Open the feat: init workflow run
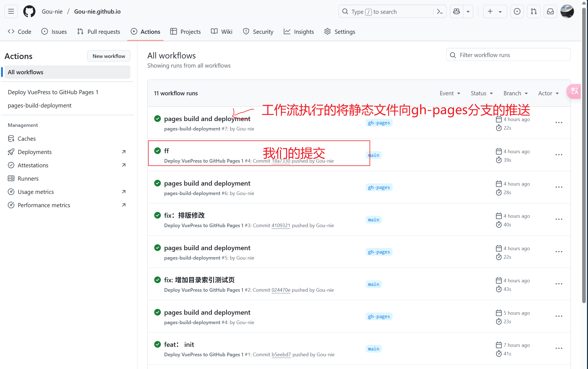 pyautogui.click(x=179, y=345)
